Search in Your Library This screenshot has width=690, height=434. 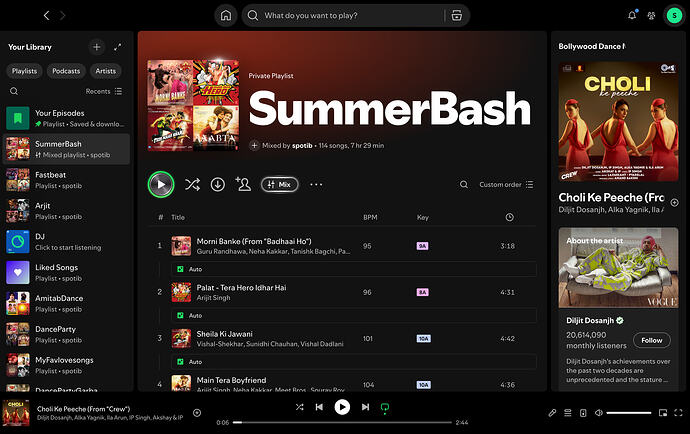click(x=14, y=91)
